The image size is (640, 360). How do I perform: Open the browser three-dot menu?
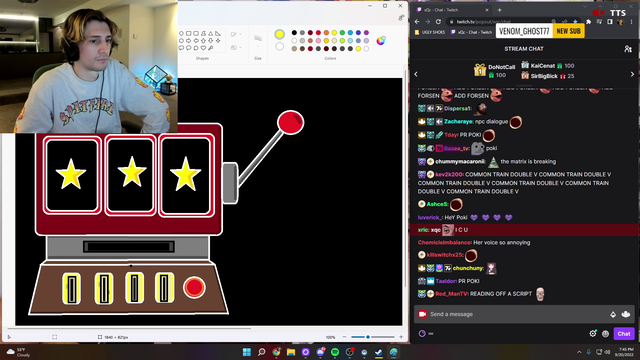coord(631,22)
